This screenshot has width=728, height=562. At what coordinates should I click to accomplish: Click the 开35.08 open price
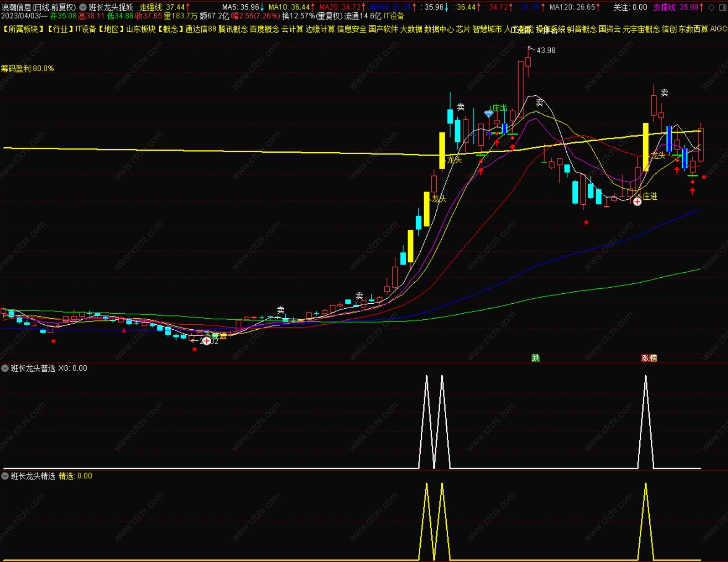pyautogui.click(x=63, y=16)
